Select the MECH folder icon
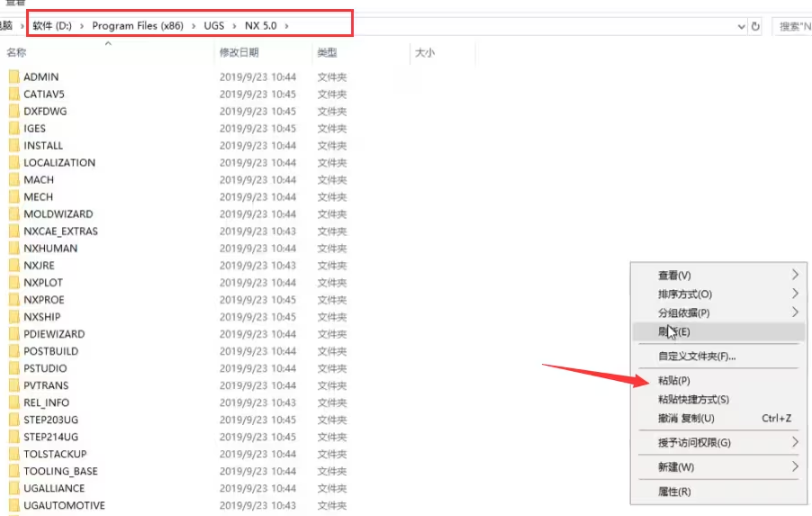The image size is (812, 516). [x=14, y=197]
